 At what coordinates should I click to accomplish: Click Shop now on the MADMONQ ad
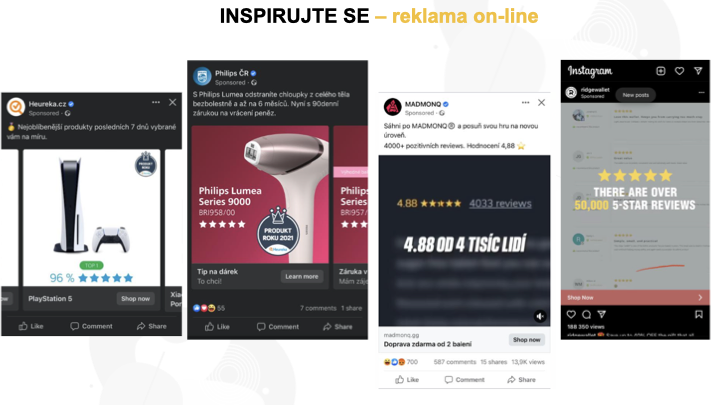527,340
